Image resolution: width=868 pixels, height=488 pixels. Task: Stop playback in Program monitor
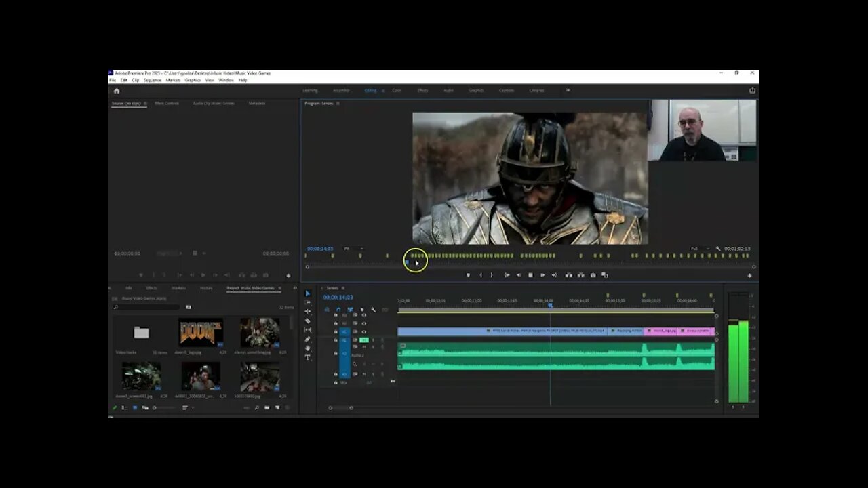[530, 275]
